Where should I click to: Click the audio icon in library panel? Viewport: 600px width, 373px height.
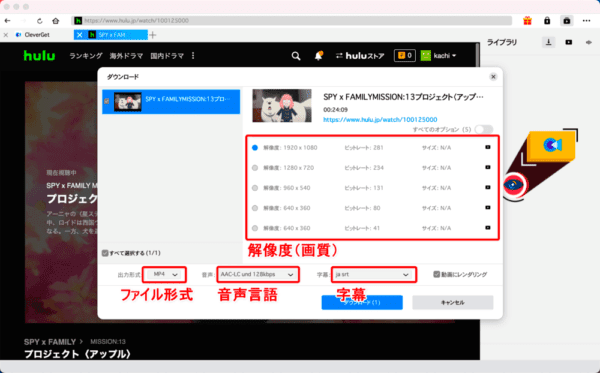coord(589,42)
